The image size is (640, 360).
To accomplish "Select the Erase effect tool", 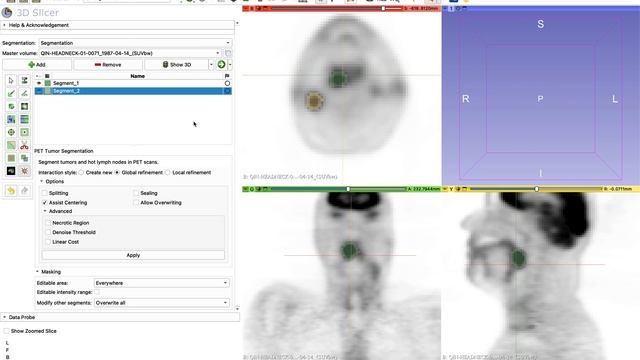I will click(x=11, y=107).
